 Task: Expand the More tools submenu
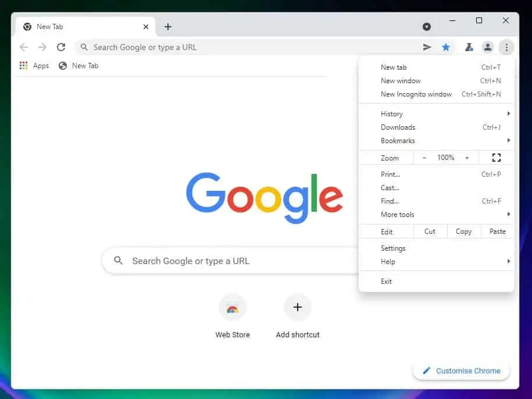pyautogui.click(x=436, y=215)
